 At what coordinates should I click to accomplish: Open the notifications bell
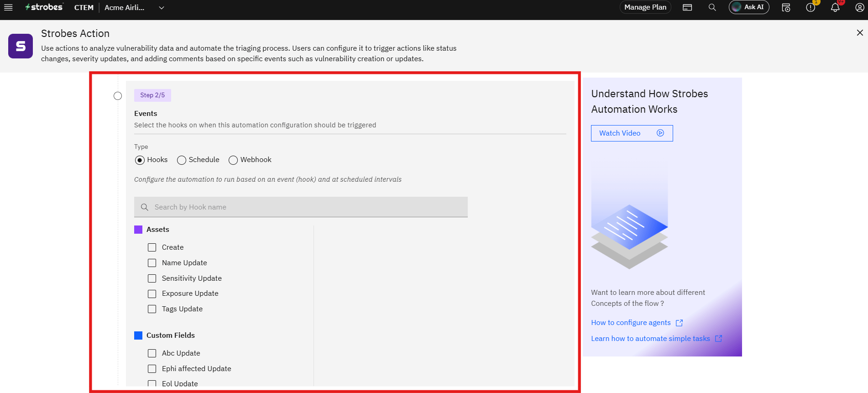coord(835,7)
